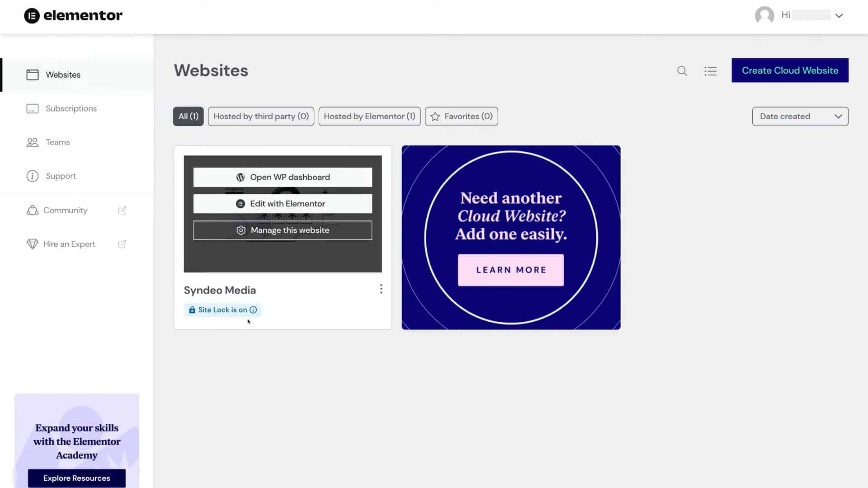Viewport: 868px width, 488px height.
Task: Click the Community icon in sidebar
Action: coord(33,210)
